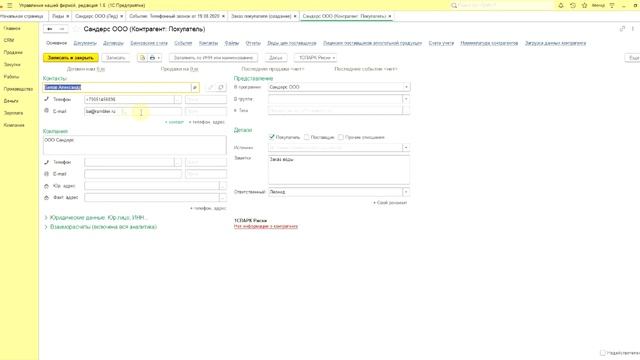The height and width of the screenshot is (360, 640).
Task: Click the Юр. адрес house icon
Action: (x=47, y=186)
